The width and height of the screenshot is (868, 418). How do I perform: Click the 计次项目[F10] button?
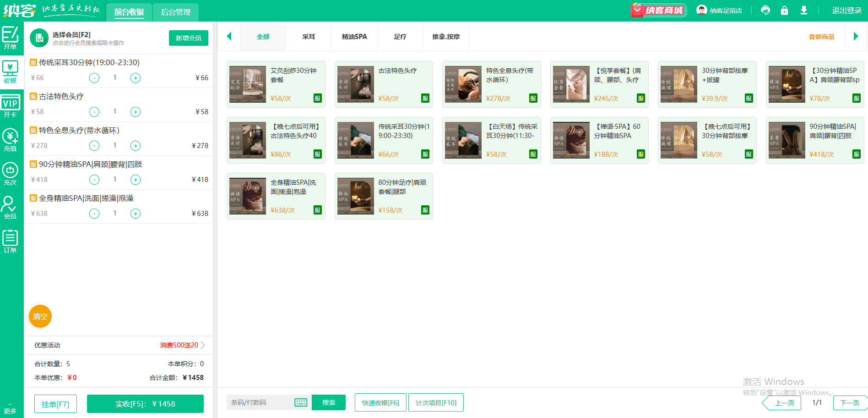tap(436, 402)
